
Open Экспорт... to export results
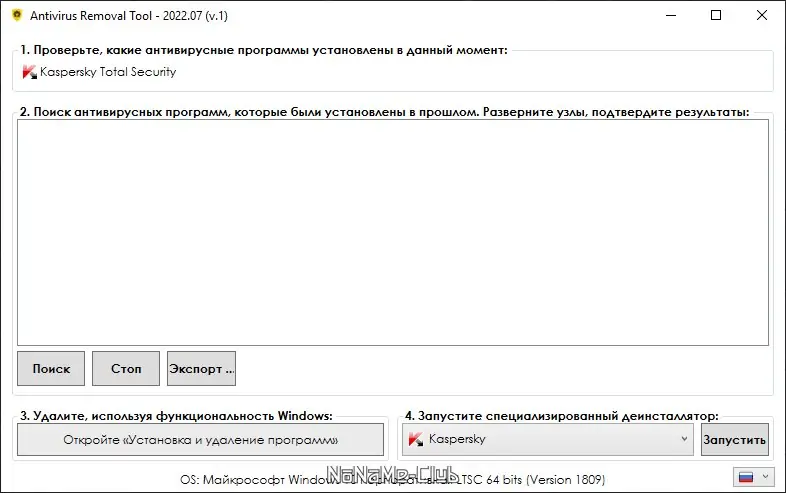201,369
